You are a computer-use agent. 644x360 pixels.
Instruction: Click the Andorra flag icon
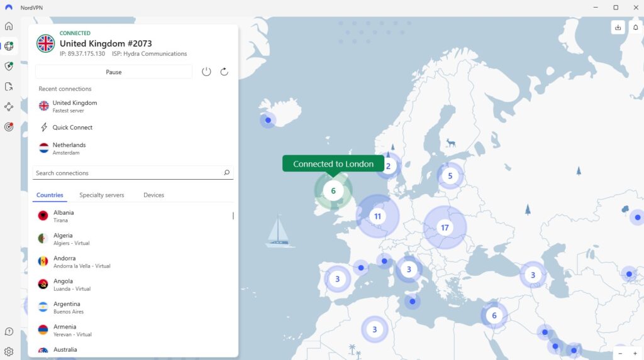point(43,261)
